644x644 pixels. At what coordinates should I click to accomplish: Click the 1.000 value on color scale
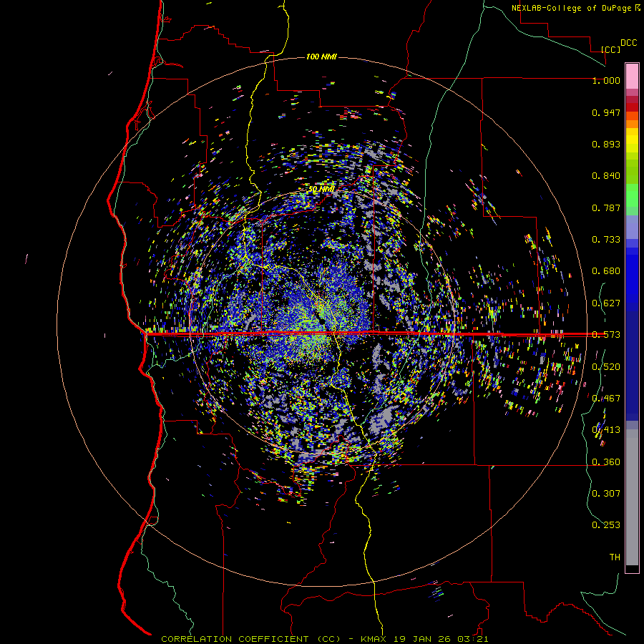606,80
